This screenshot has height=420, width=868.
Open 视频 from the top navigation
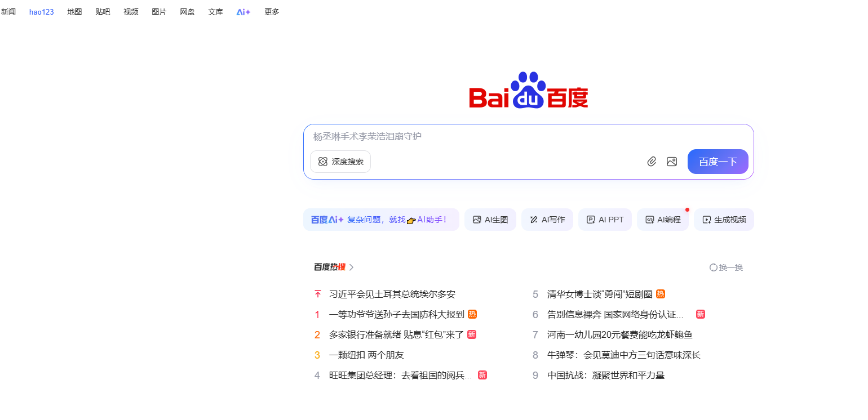click(x=131, y=12)
